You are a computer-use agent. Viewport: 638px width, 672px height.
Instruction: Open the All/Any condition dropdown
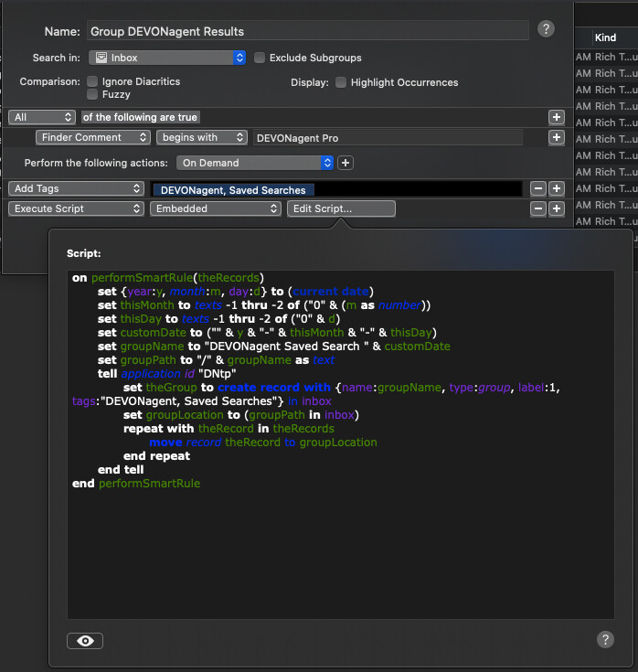(x=42, y=117)
